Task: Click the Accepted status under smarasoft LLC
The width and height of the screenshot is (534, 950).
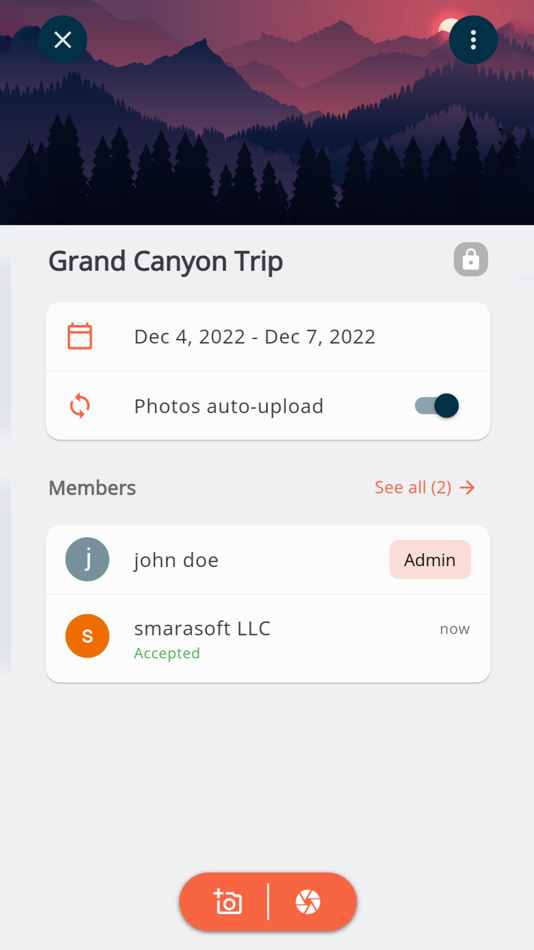Action: point(167,653)
